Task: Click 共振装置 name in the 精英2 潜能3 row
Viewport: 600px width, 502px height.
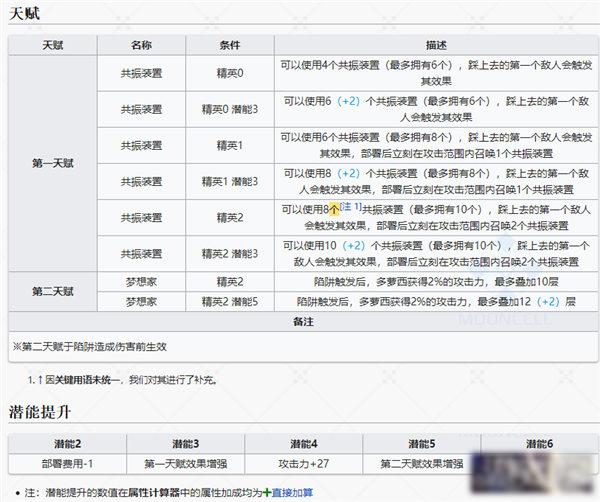Action: coord(142,254)
